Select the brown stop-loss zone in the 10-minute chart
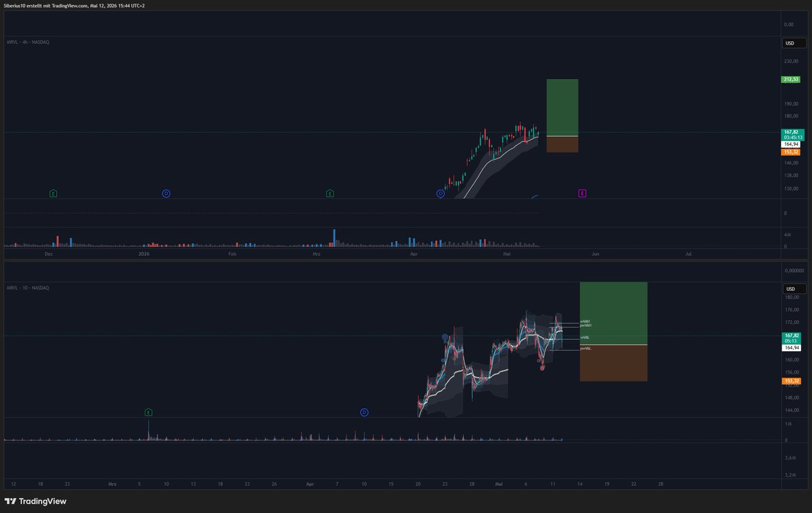The height and width of the screenshot is (513, 812). 614,363
